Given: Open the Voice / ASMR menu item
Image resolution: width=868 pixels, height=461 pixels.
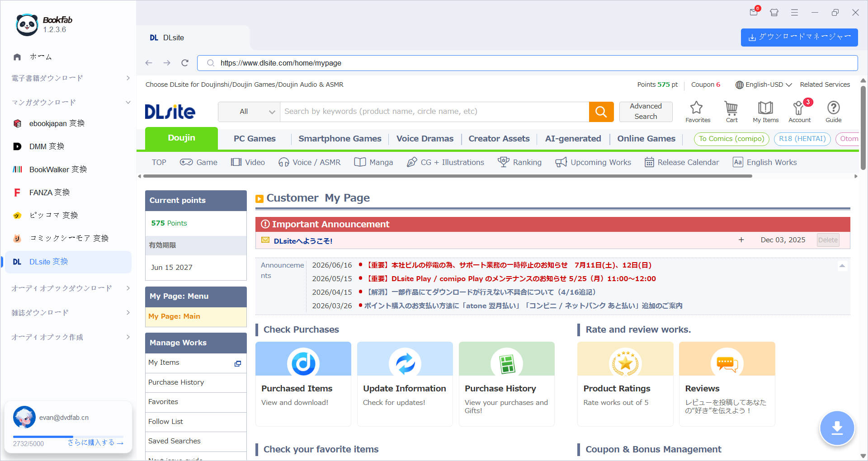Looking at the screenshot, I should click(309, 162).
